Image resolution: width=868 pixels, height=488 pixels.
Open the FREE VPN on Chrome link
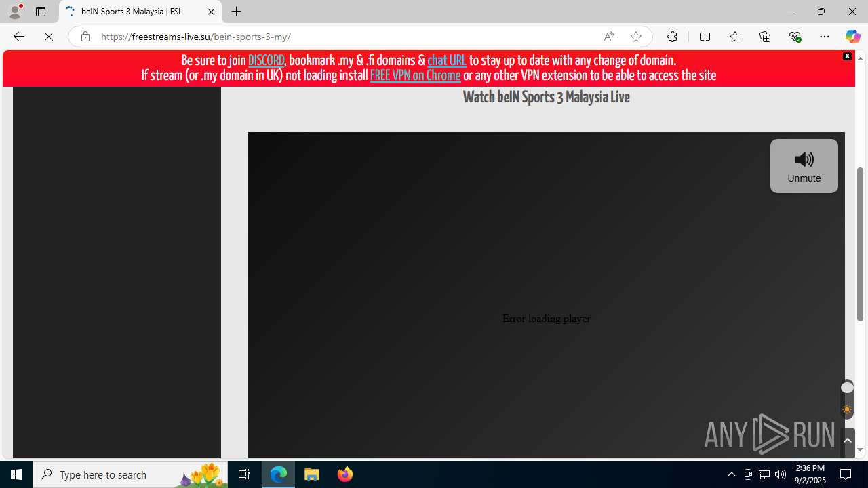(x=415, y=75)
